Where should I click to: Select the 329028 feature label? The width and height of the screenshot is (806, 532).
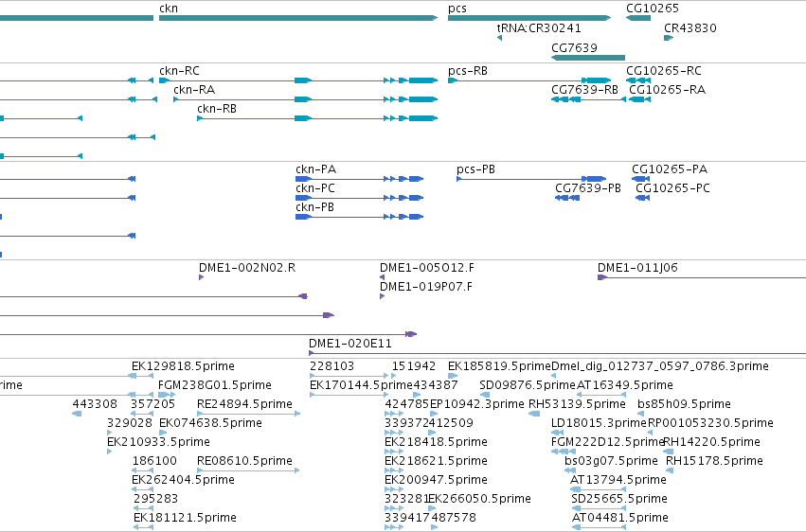click(x=130, y=424)
